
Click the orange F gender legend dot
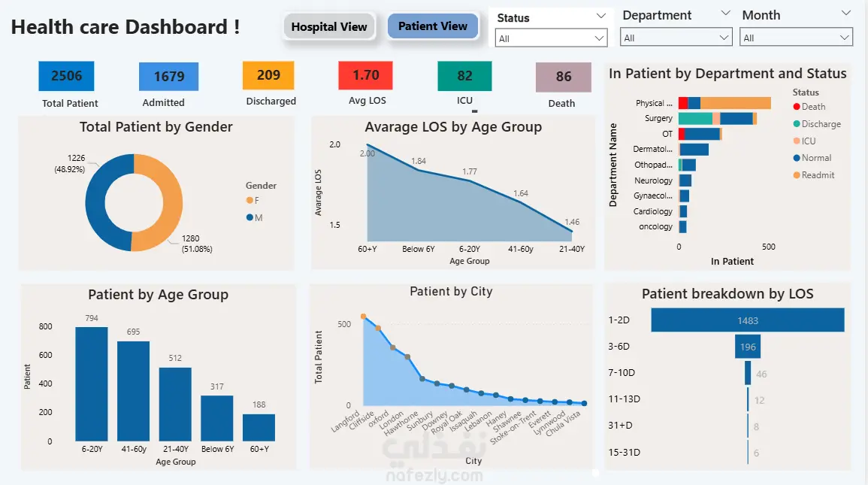pos(250,200)
